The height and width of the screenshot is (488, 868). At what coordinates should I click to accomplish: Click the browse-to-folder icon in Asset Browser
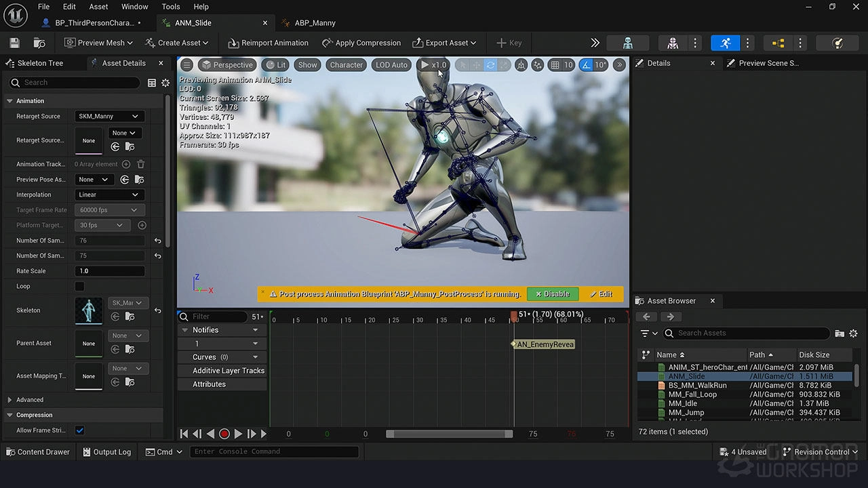pyautogui.click(x=840, y=333)
